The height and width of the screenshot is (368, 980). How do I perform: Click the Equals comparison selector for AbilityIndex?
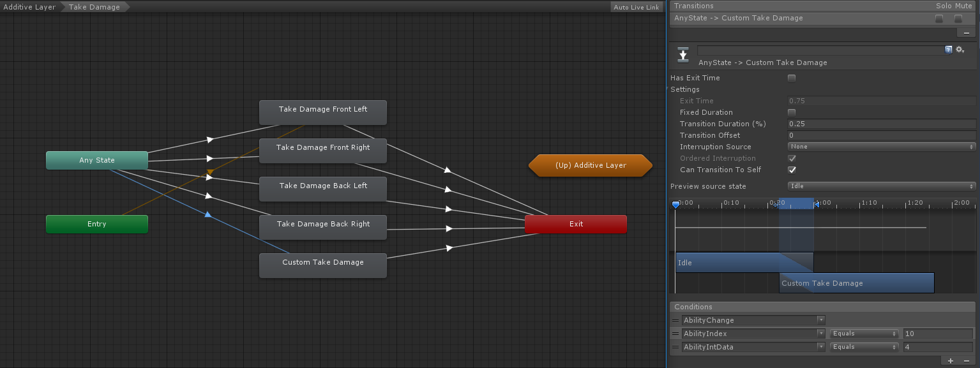pos(863,333)
